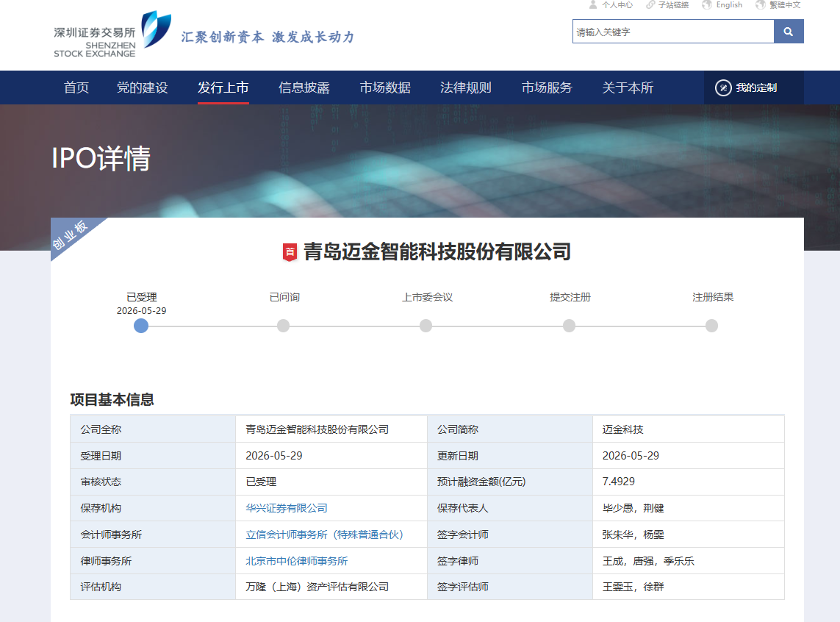Open the 北京市中伦律师事务所 link
This screenshot has width=840, height=622.
(297, 561)
